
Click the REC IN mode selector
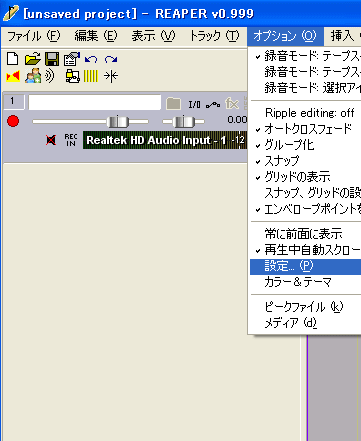[x=71, y=140]
